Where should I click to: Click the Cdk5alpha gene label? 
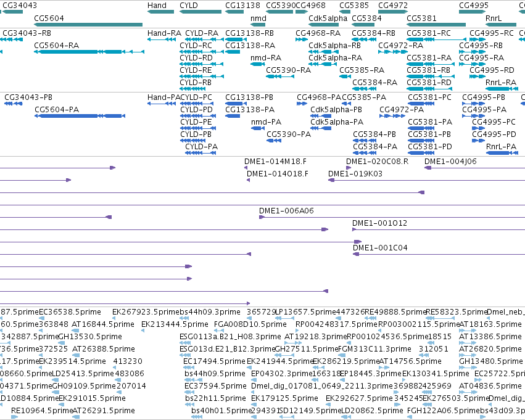(x=328, y=18)
